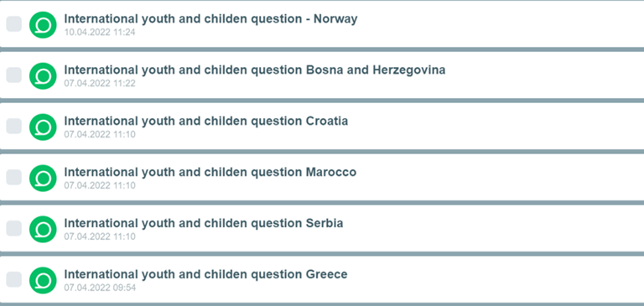This screenshot has height=306, width=644.
Task: Toggle the checkbox for Greece question
Action: point(14,279)
